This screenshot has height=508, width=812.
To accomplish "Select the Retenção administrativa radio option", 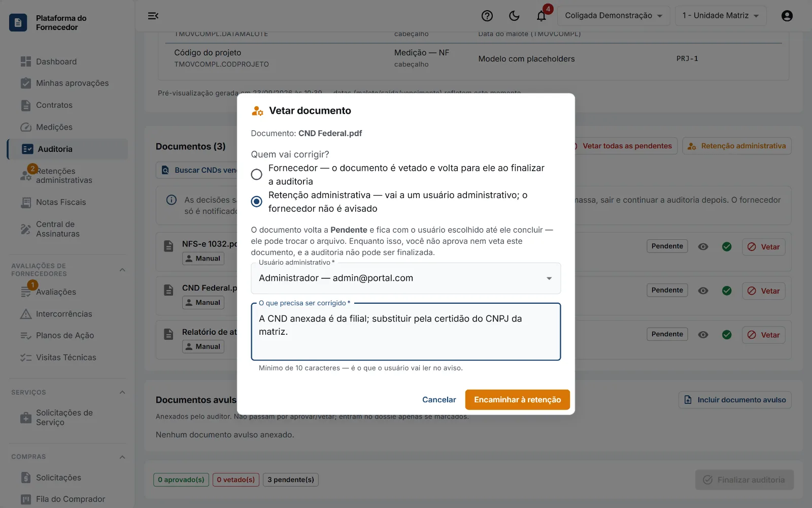I will [257, 202].
